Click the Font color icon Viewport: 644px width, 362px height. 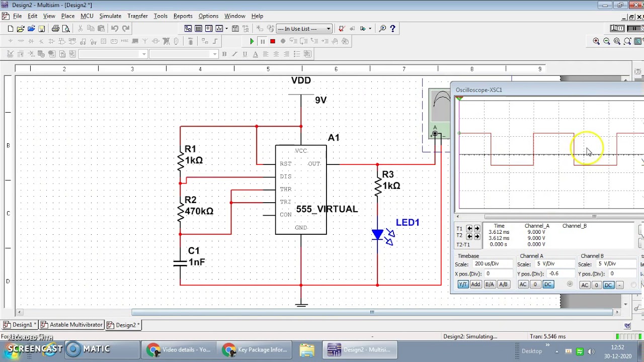tap(256, 54)
